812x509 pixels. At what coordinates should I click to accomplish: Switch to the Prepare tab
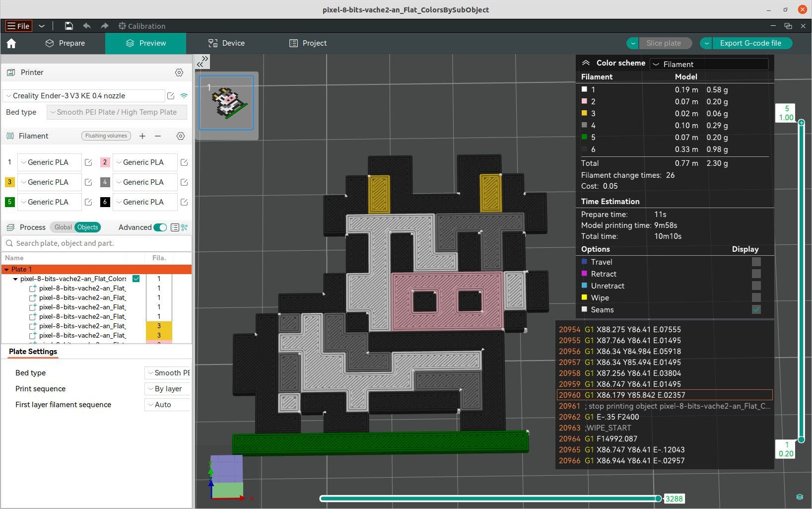pyautogui.click(x=65, y=43)
